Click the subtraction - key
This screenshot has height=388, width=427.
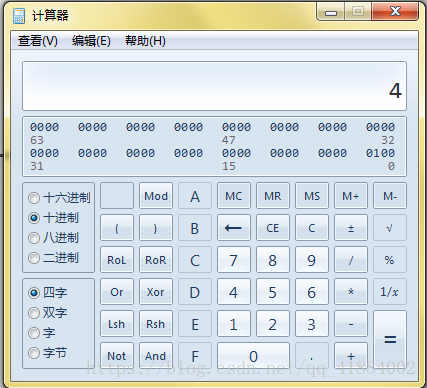[x=351, y=324]
